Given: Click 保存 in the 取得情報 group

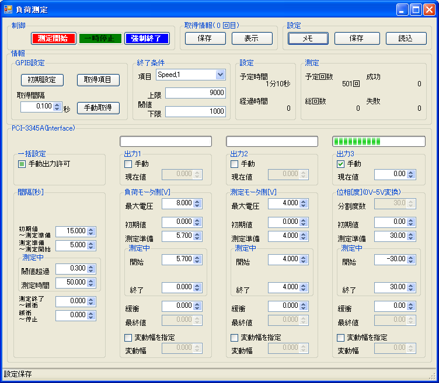Looking at the screenshot, I should point(205,38).
